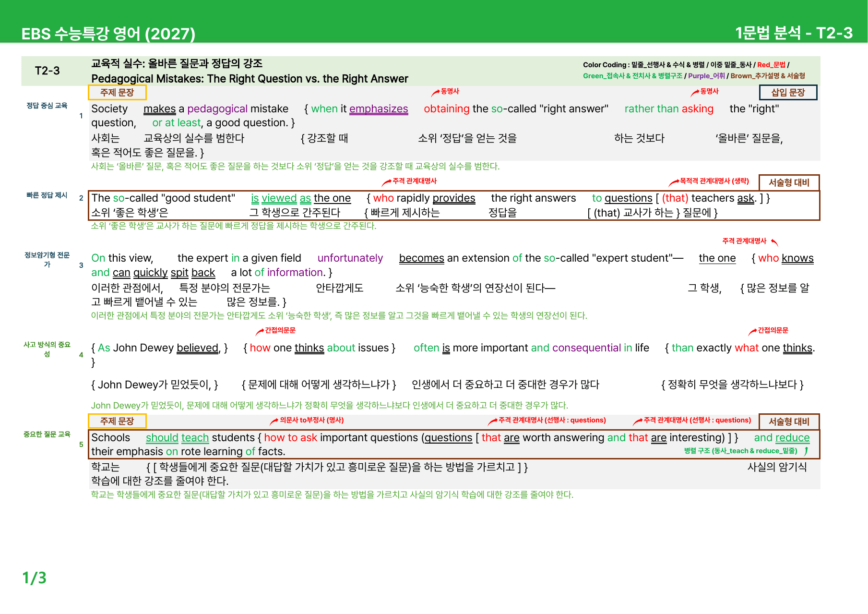Click the header label '1문법 분석 - T2-3'

[x=794, y=33]
